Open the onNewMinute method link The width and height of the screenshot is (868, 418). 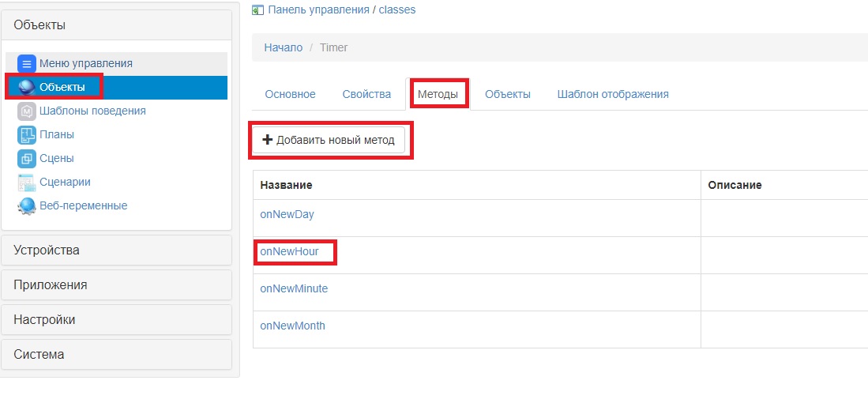click(x=294, y=288)
